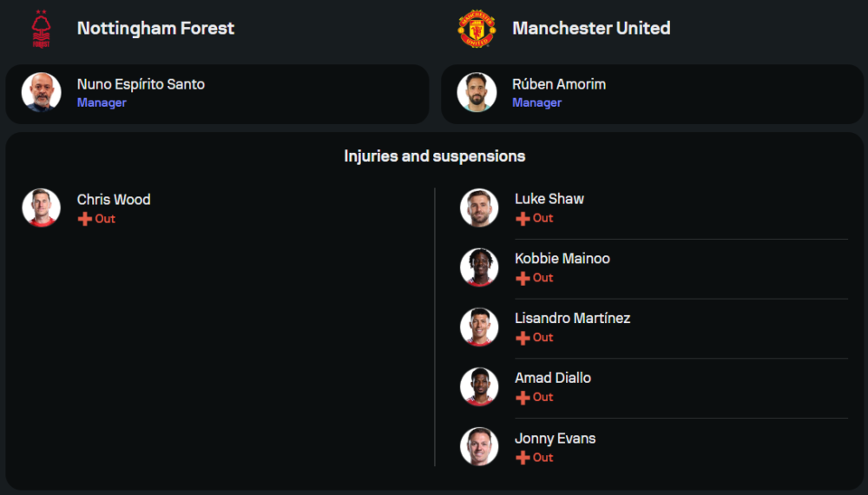Open the Nottingham Forest team name link
This screenshot has height=495, width=868.
coord(155,28)
